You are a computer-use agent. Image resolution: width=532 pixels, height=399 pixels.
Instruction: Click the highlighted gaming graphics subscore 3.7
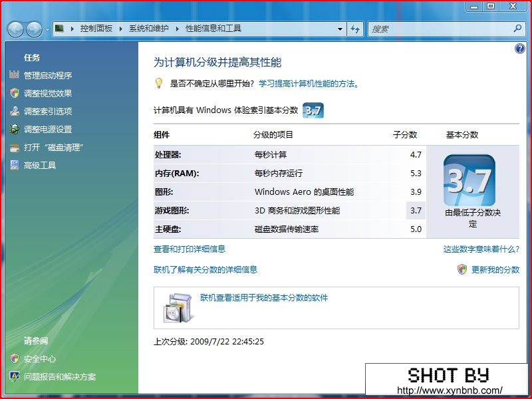click(x=416, y=211)
